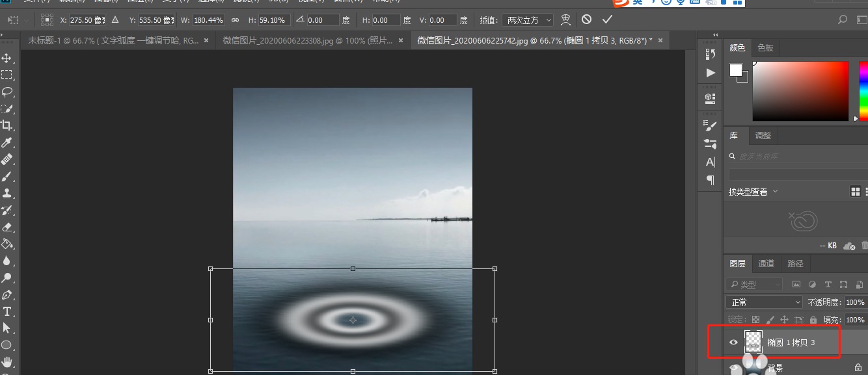The image size is (868, 375).
Task: Select the Eyedropper tool
Action: 7,142
